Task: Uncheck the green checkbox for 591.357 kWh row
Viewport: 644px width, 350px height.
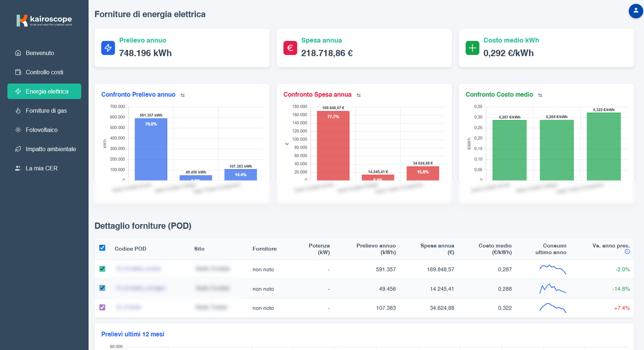Action: 102,269
